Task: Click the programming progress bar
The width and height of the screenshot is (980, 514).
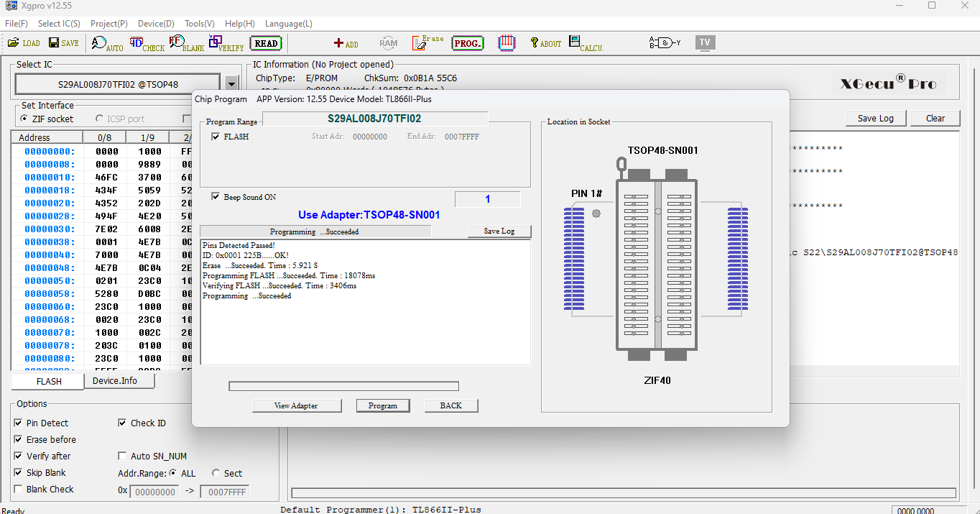Action: coord(343,386)
